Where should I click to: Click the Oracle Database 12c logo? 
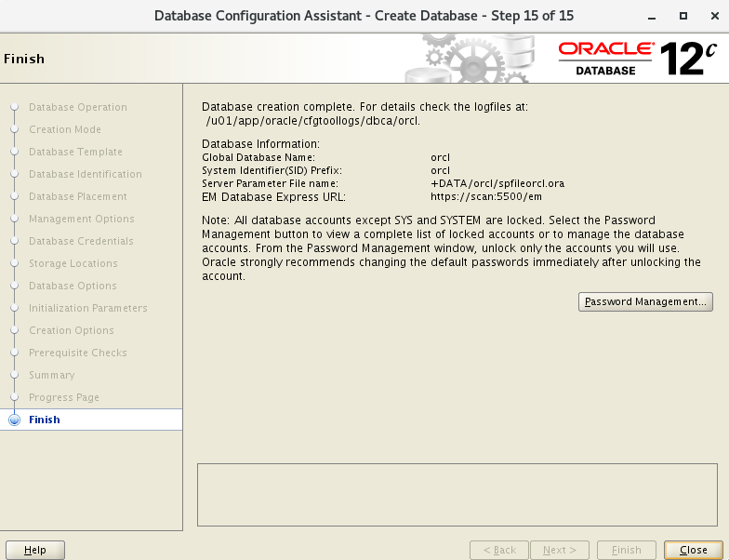(x=637, y=59)
